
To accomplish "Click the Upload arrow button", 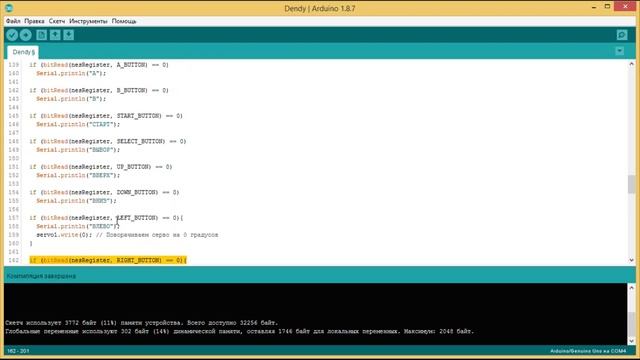I will point(26,35).
